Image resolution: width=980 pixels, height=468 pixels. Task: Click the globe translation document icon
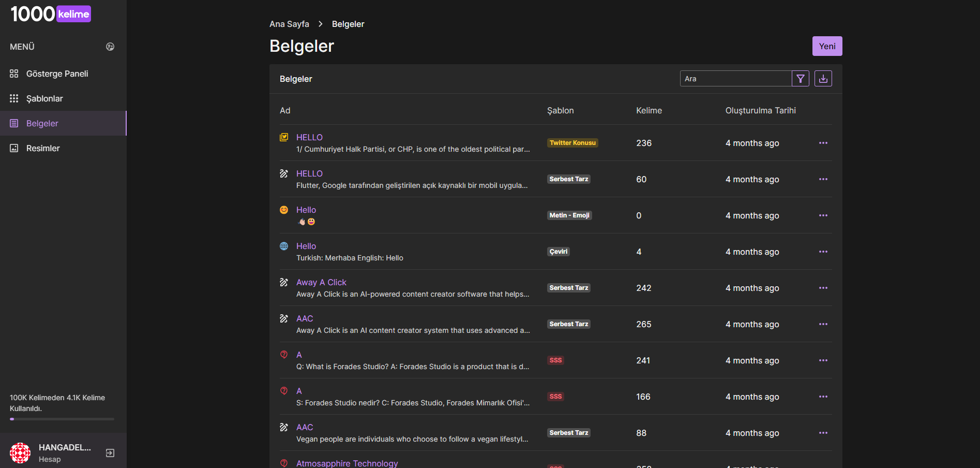click(x=284, y=246)
